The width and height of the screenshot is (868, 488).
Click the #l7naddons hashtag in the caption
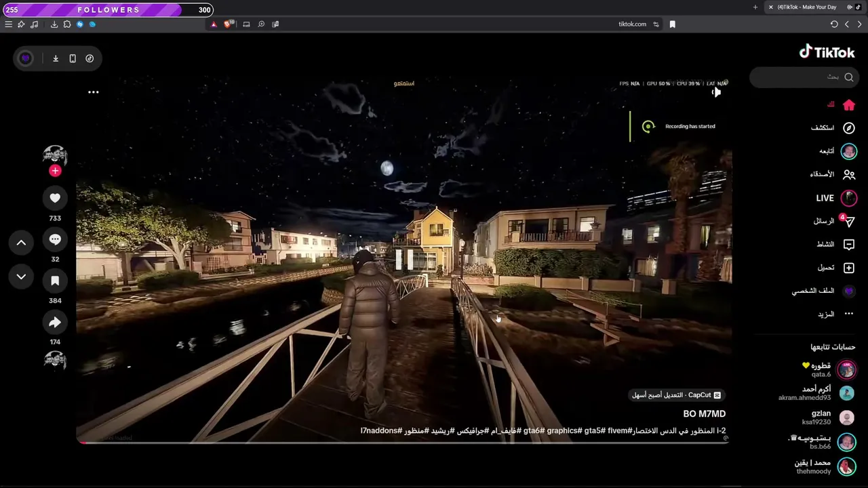(x=382, y=430)
